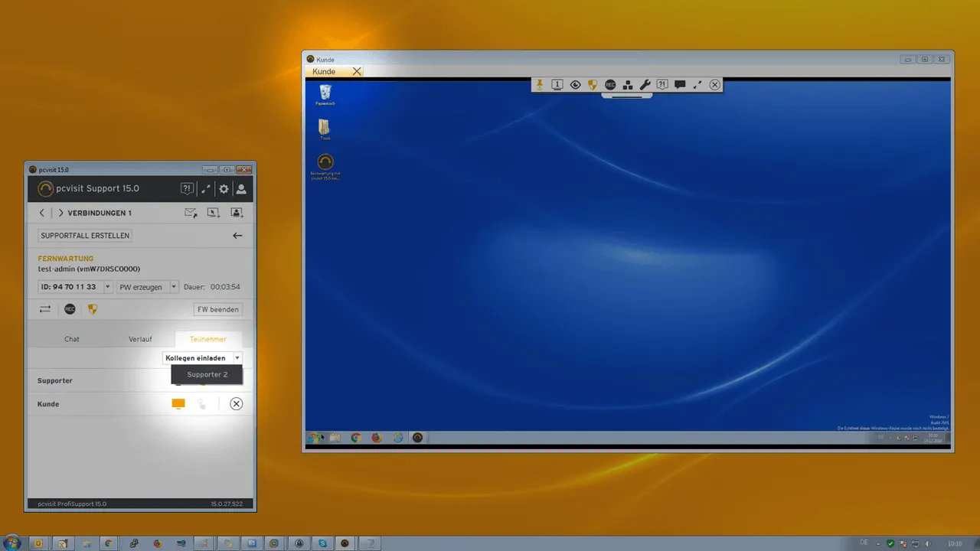Image resolution: width=980 pixels, height=551 pixels.
Task: Switch to the Verlauf tab
Action: tap(140, 339)
